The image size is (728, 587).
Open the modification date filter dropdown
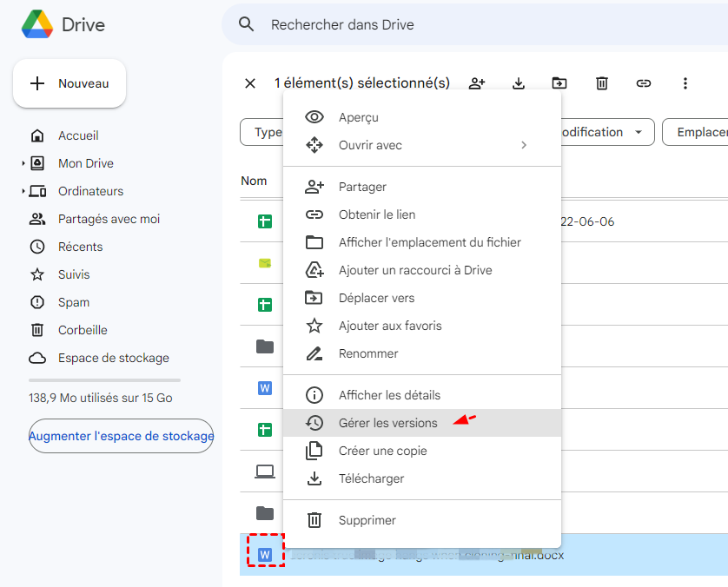pos(607,132)
